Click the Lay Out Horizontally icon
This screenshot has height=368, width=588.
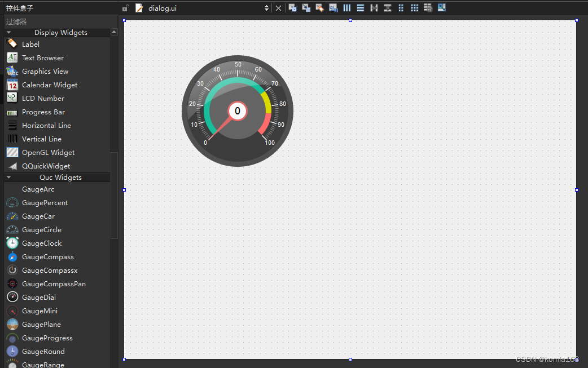tap(346, 7)
